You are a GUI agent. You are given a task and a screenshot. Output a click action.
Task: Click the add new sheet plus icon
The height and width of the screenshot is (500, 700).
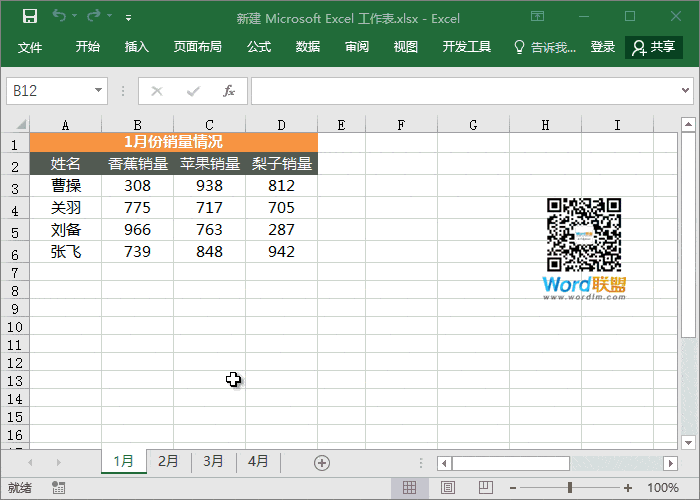(x=322, y=462)
